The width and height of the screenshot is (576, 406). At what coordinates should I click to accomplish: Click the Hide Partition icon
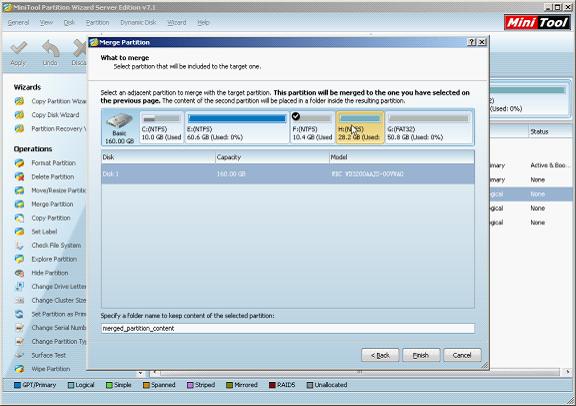pos(19,273)
